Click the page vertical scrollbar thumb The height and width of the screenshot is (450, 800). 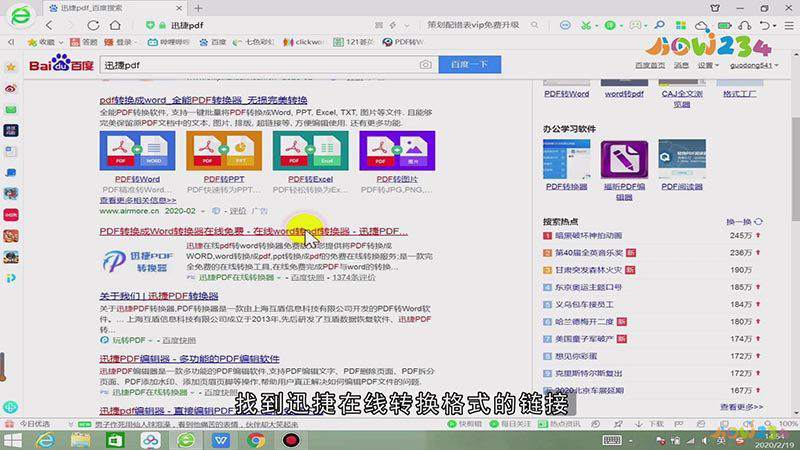pos(796,168)
